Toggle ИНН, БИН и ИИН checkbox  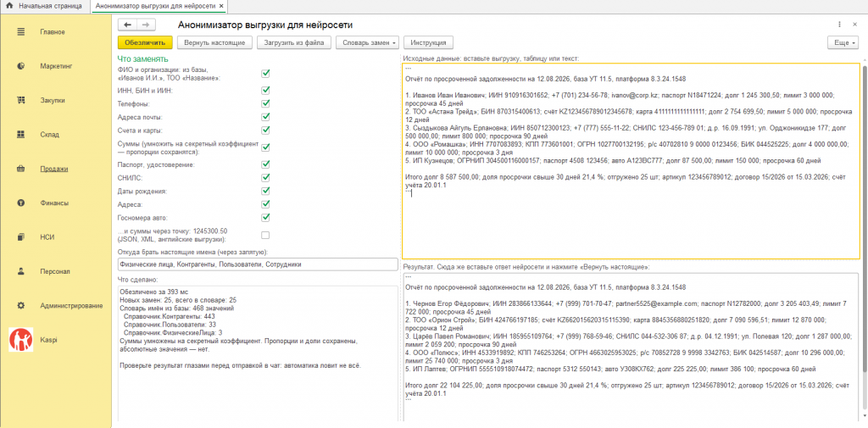[265, 90]
